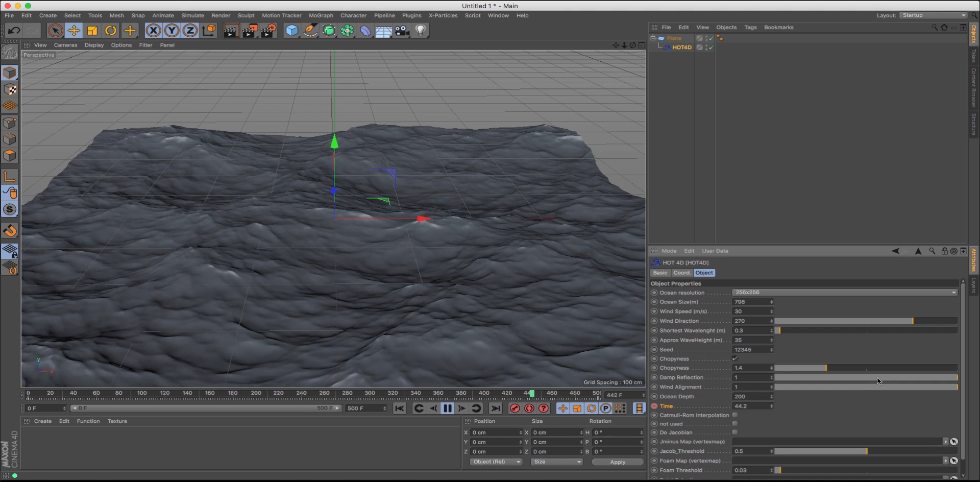Toggle the Enable Snap S icon
The width and height of the screenshot is (980, 482).
[10, 209]
